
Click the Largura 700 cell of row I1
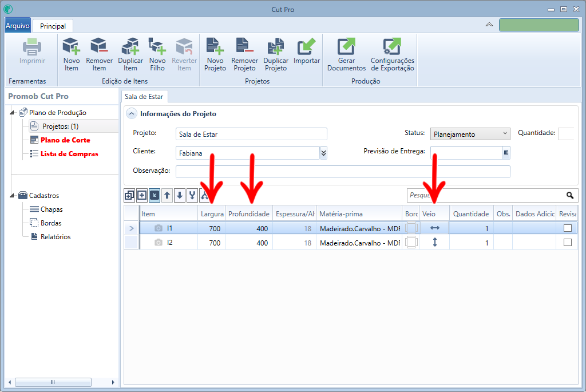click(212, 228)
